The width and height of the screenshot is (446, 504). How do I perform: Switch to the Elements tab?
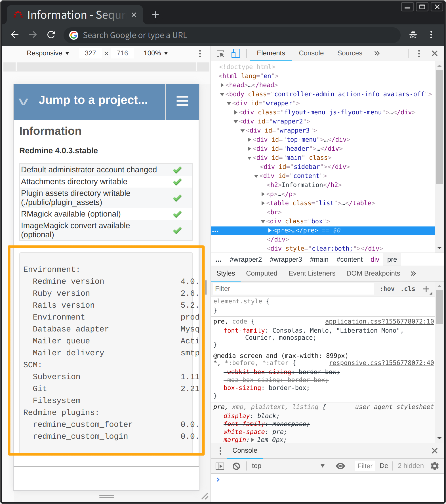point(271,53)
